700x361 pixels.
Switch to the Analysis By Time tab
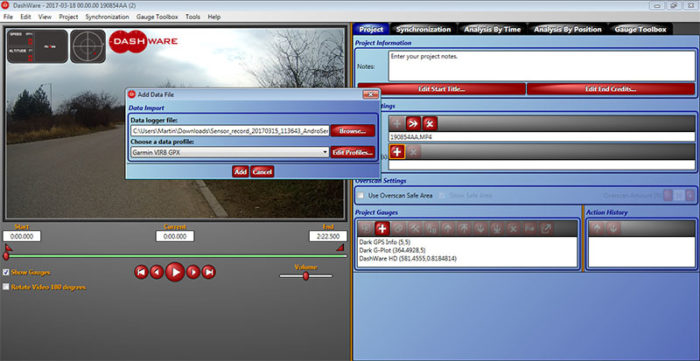point(492,29)
